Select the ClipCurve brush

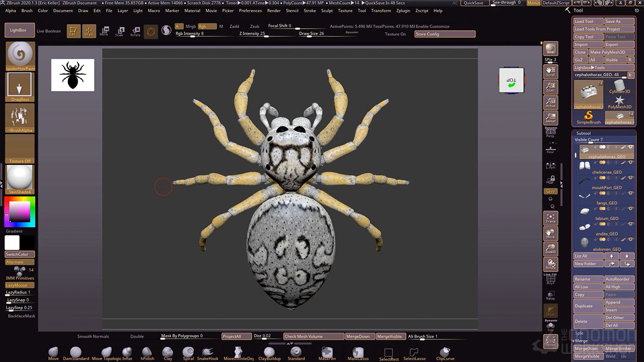[445, 353]
